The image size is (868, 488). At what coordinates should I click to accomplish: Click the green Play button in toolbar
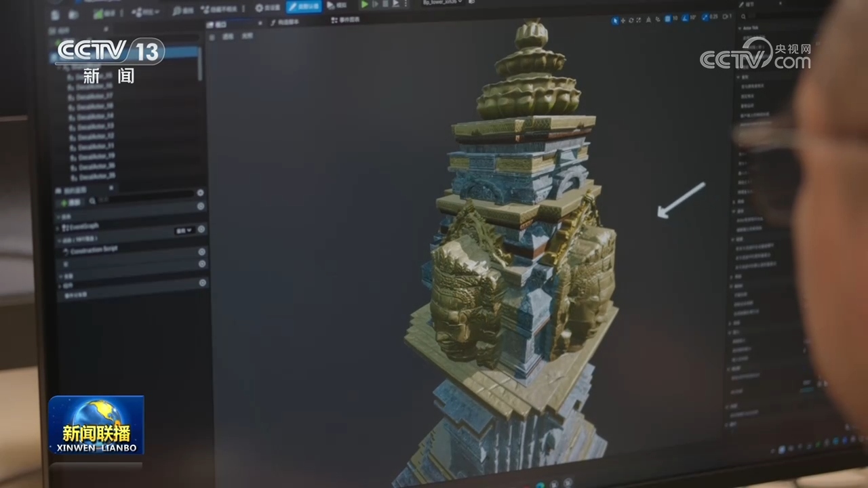pyautogui.click(x=365, y=4)
